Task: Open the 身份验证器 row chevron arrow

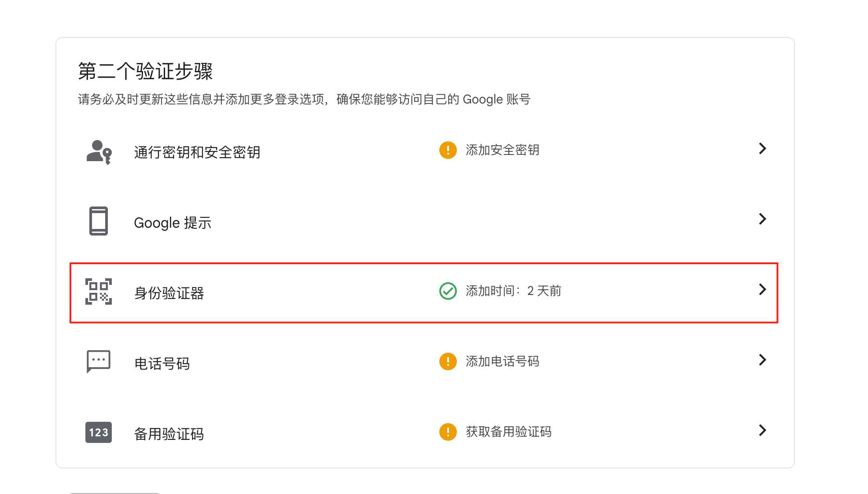Action: 762,289
